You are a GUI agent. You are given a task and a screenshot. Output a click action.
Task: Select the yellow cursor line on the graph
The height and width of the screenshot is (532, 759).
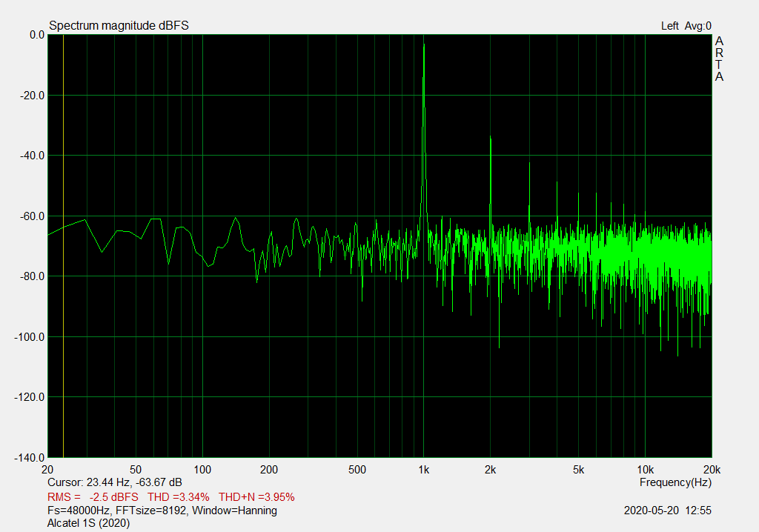pyautogui.click(x=64, y=246)
